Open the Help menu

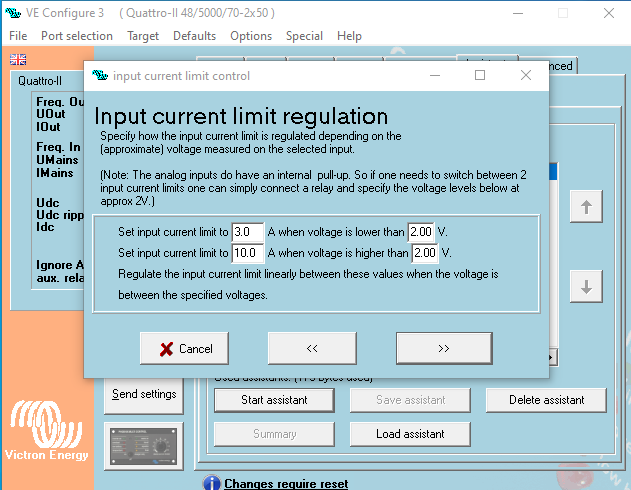pos(349,36)
